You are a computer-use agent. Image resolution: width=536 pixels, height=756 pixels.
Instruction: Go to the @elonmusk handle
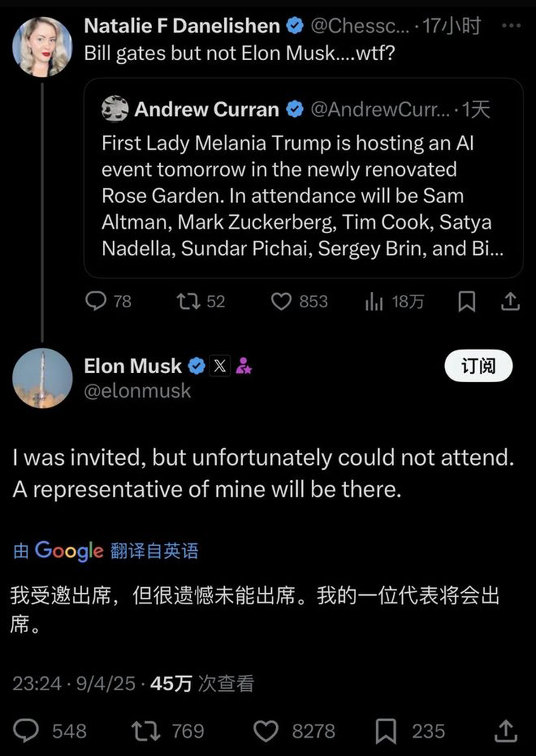click(x=137, y=391)
